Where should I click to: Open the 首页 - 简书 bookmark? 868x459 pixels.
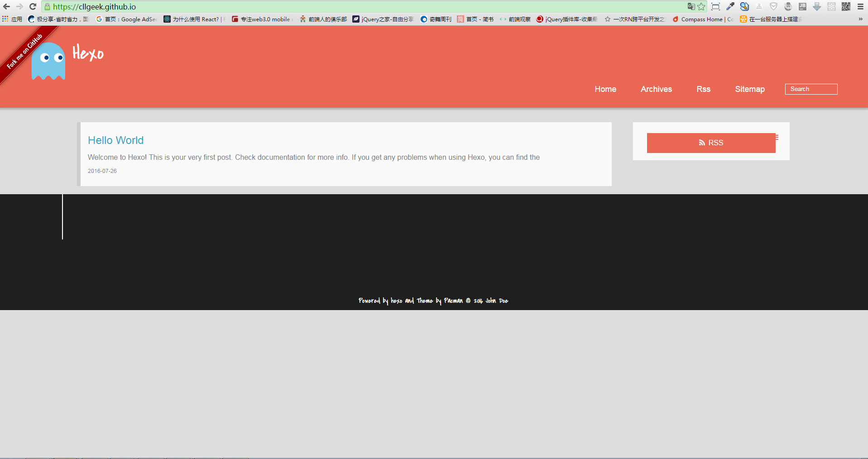tap(475, 19)
